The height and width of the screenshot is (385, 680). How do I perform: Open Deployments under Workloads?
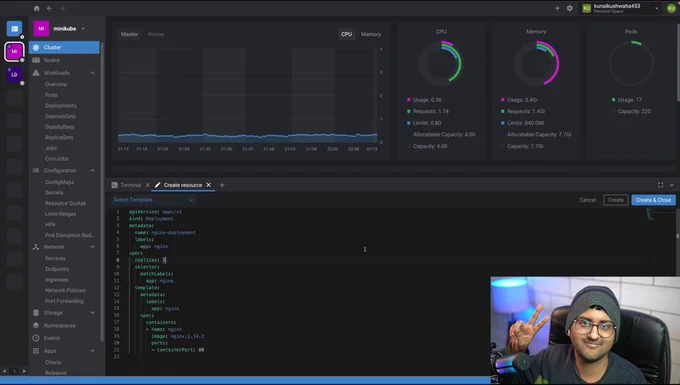[x=61, y=106]
